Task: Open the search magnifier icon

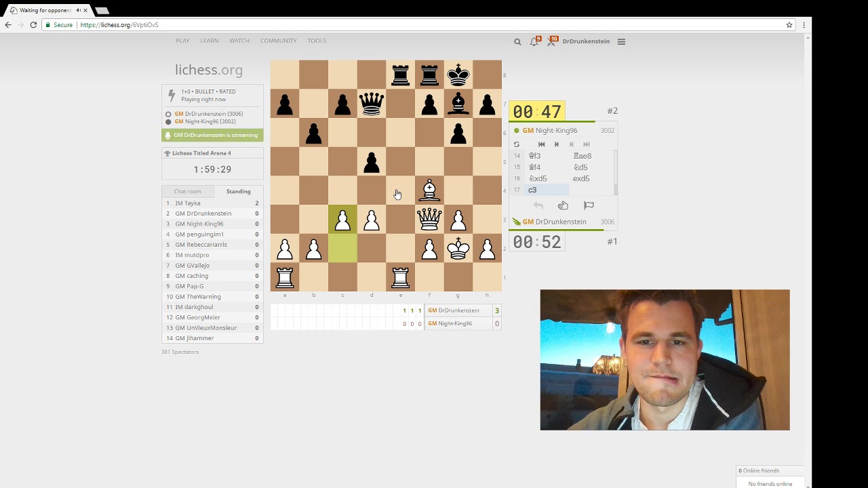Action: click(517, 41)
